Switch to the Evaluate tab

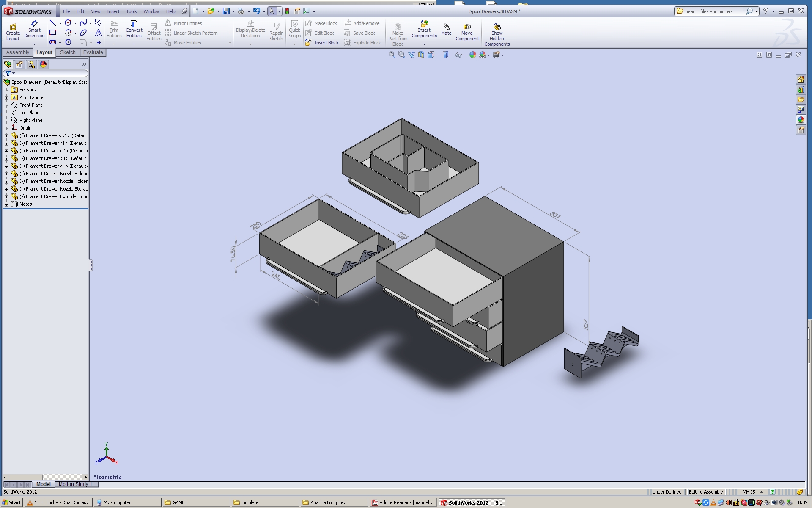tap(93, 52)
